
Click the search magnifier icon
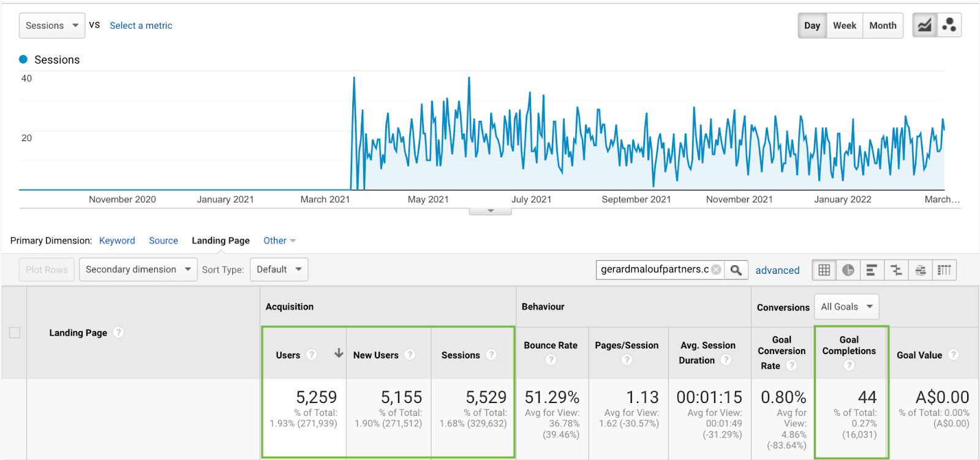click(736, 270)
